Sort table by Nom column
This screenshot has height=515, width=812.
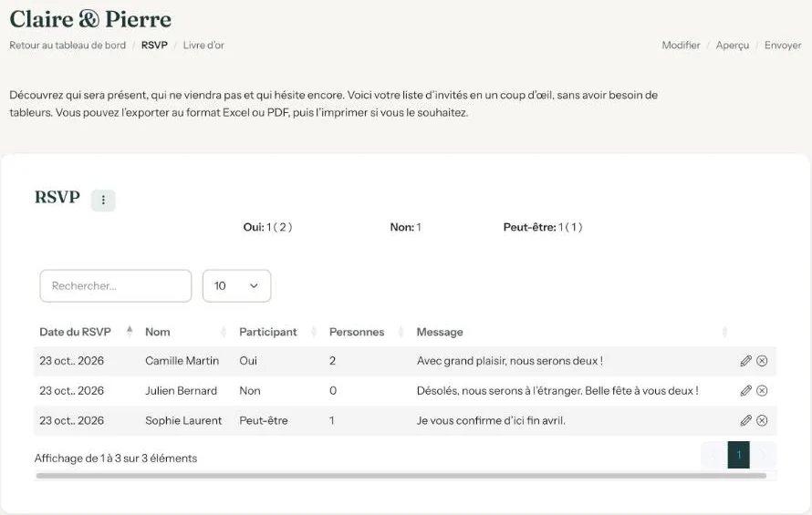click(186, 332)
